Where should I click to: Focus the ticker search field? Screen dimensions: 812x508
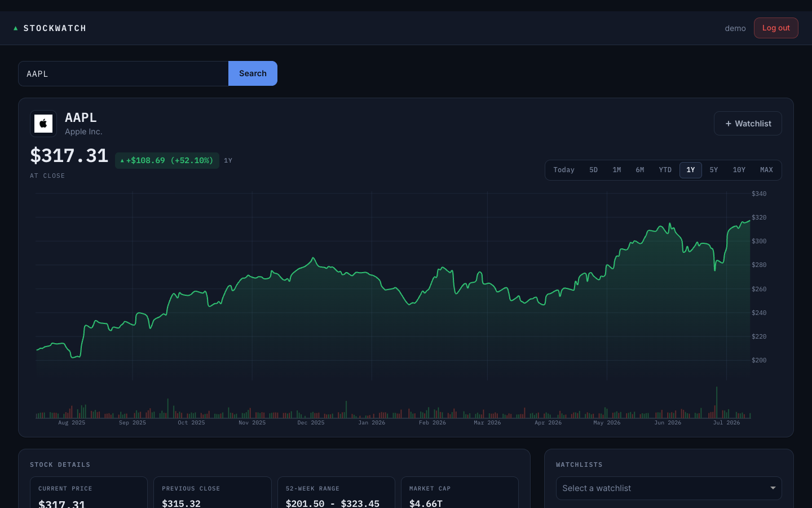point(123,73)
